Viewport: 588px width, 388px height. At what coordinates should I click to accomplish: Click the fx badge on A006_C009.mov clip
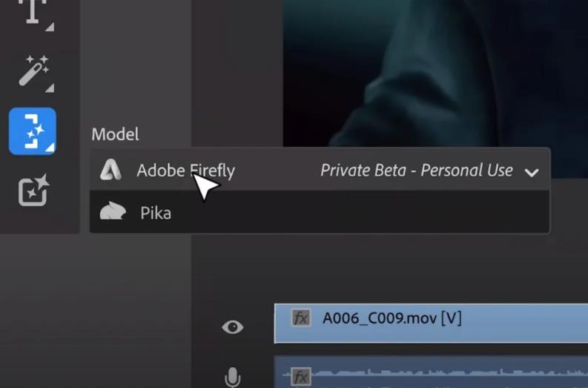click(x=301, y=319)
